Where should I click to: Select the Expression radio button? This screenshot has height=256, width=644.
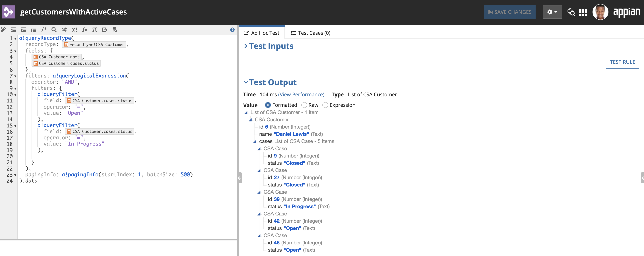(325, 105)
